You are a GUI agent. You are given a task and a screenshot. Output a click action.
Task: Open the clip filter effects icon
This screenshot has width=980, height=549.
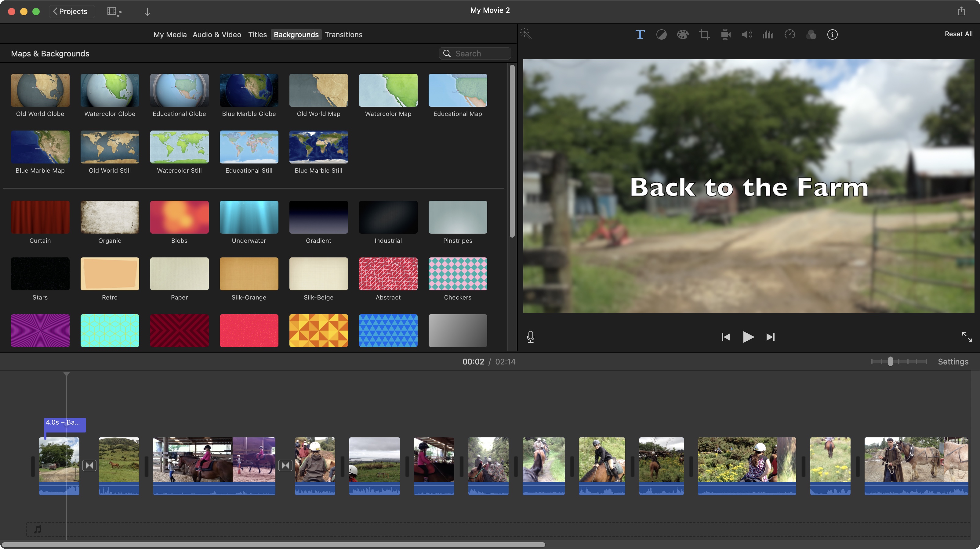pyautogui.click(x=811, y=34)
